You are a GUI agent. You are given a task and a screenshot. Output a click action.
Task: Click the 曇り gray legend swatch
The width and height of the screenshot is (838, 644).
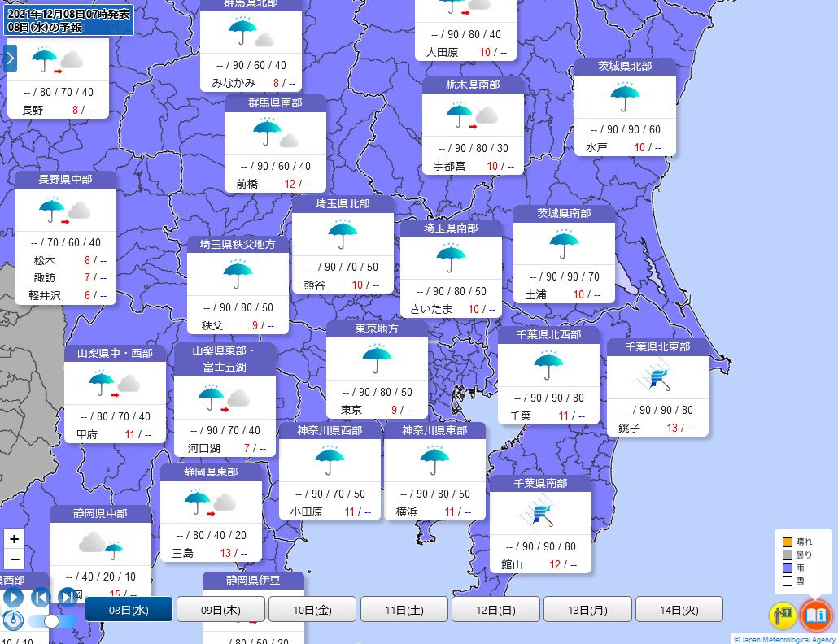[788, 555]
